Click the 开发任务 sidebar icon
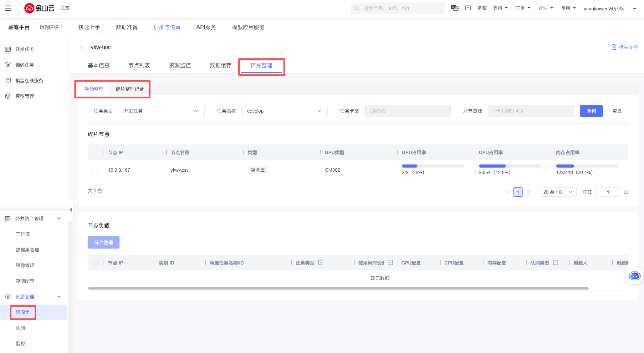The height and width of the screenshot is (353, 644). click(x=8, y=49)
